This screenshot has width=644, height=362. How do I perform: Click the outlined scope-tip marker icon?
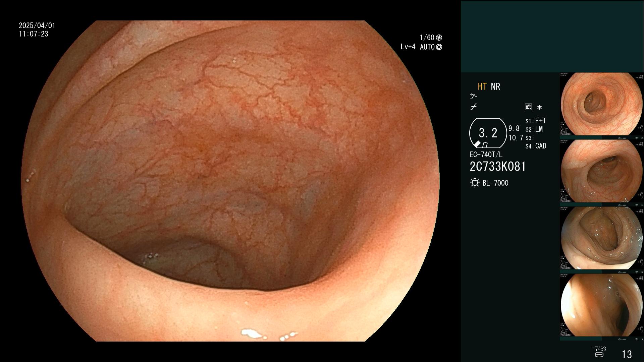485,145
